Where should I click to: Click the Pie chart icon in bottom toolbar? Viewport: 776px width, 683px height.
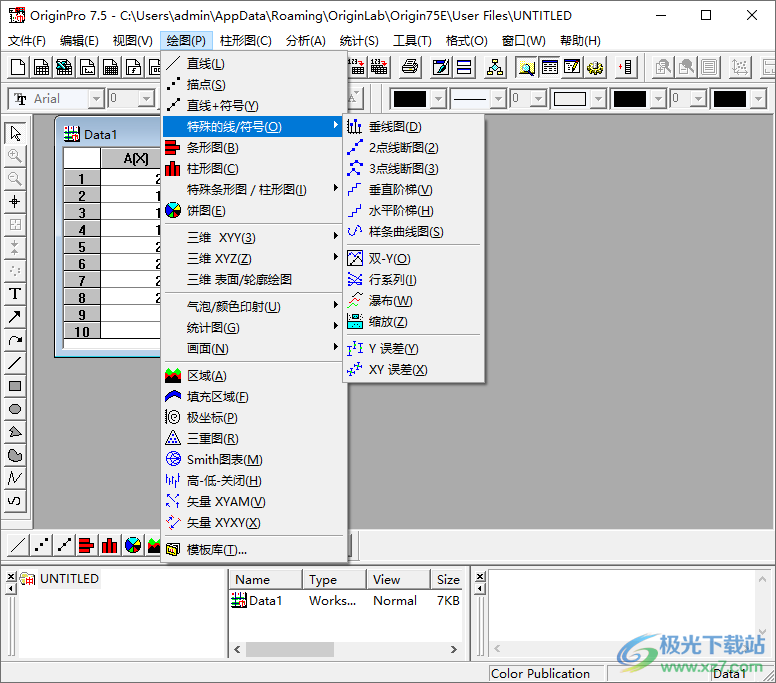click(133, 545)
